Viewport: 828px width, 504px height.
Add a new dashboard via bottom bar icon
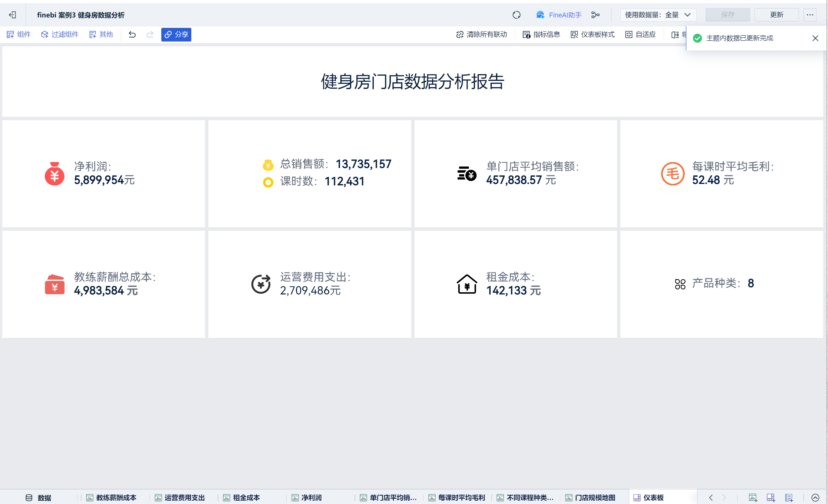click(771, 498)
